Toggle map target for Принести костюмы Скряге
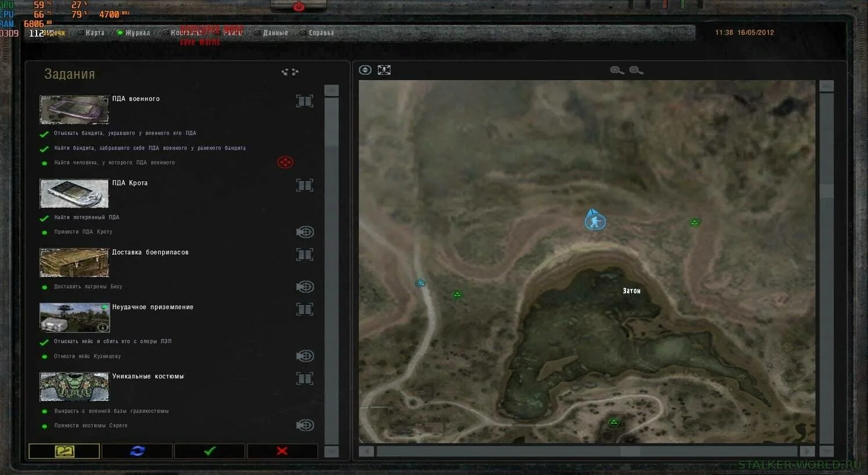 pos(305,425)
